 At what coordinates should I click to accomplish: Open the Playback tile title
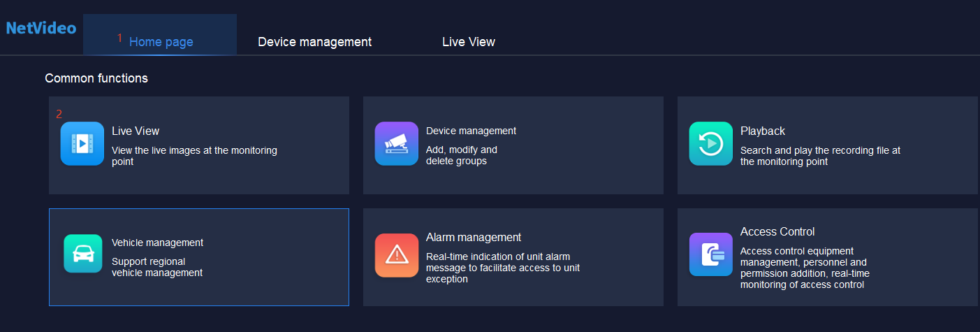(763, 131)
